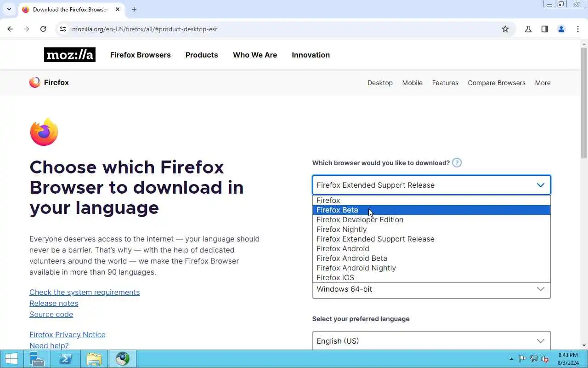The width and height of the screenshot is (588, 368).
Task: Click the network tray icon
Action: 534,359
